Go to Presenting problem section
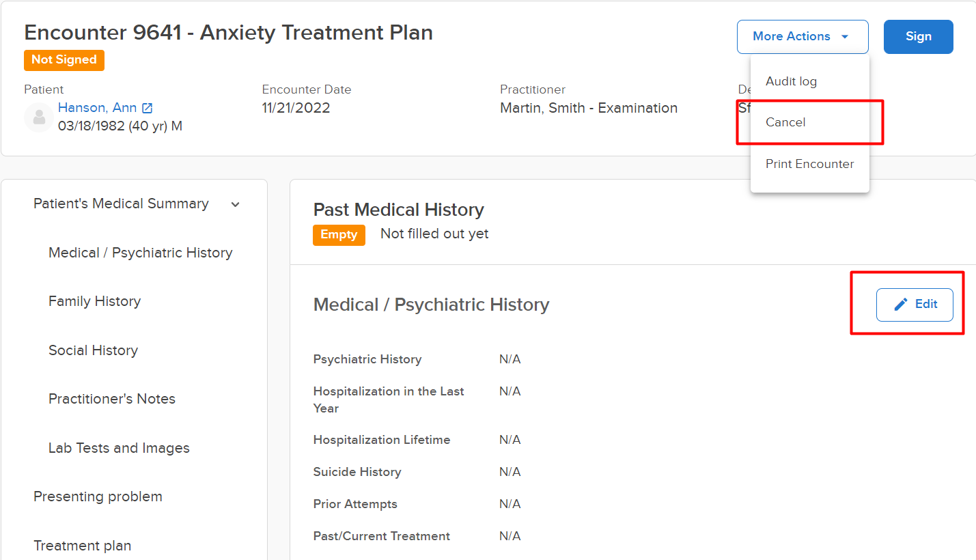976x560 pixels. click(98, 496)
